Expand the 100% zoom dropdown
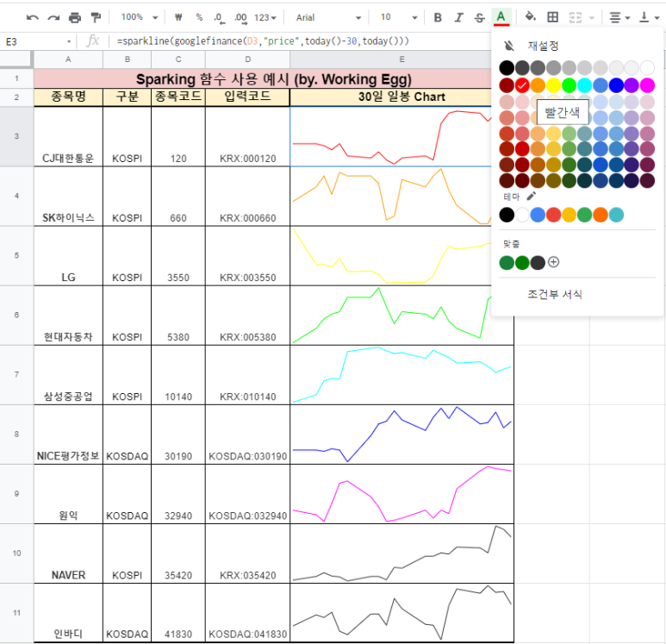Screen dimensions: 666x644 [140, 17]
